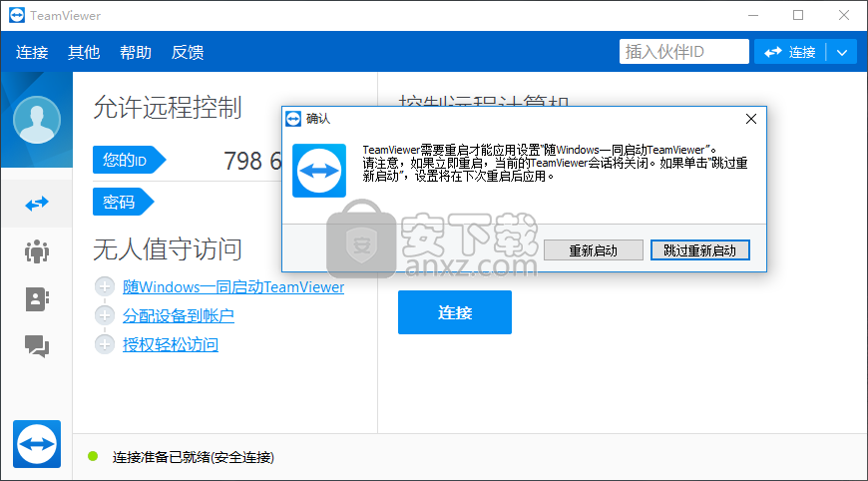Open the remote control arrows sidebar tab
The image size is (868, 481).
click(37, 204)
